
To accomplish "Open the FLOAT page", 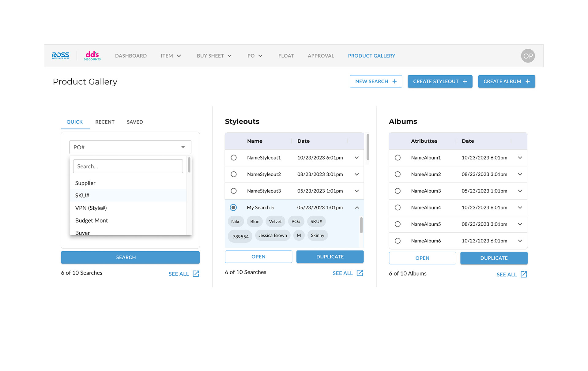I will click(x=286, y=56).
